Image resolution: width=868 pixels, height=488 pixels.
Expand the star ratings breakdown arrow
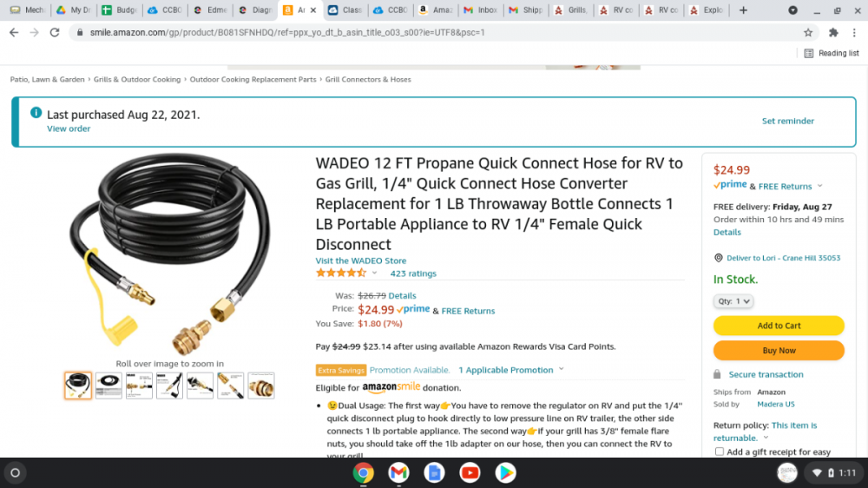[x=374, y=273]
